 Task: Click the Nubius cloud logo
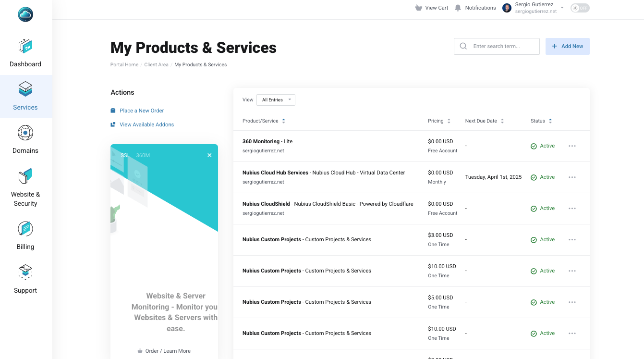pos(25,14)
